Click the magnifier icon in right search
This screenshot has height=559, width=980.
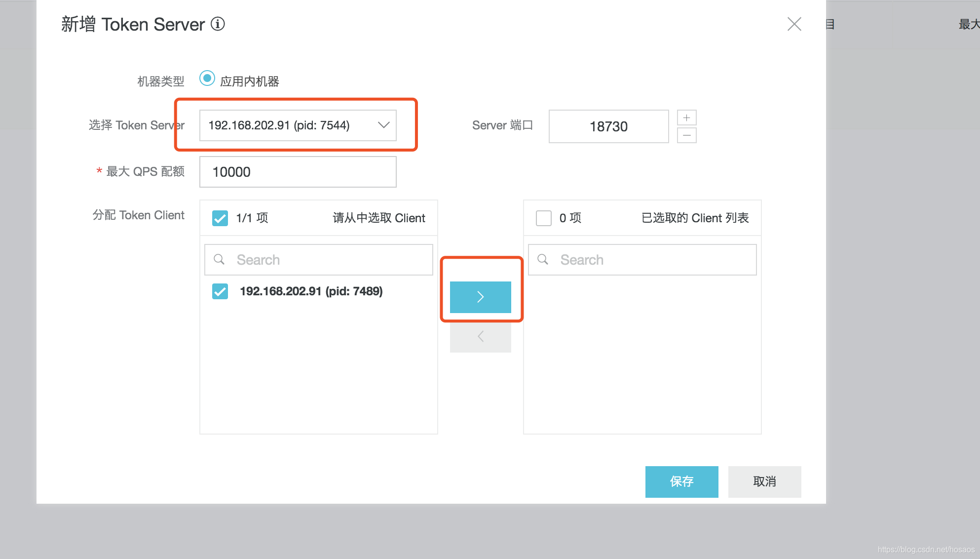[x=543, y=259]
